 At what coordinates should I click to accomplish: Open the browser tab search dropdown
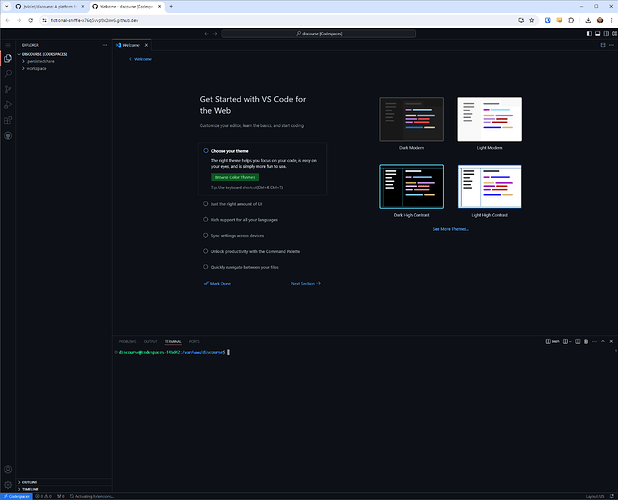(7, 7)
